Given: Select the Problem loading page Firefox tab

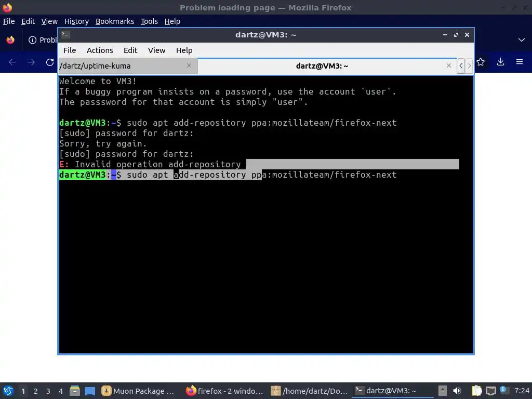Looking at the screenshot, I should (x=42, y=40).
